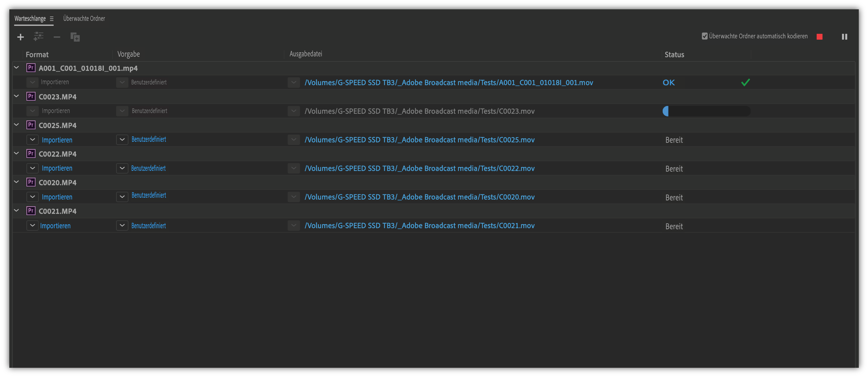Select the Warteschlange tab
This screenshot has height=377, width=868.
tap(30, 19)
